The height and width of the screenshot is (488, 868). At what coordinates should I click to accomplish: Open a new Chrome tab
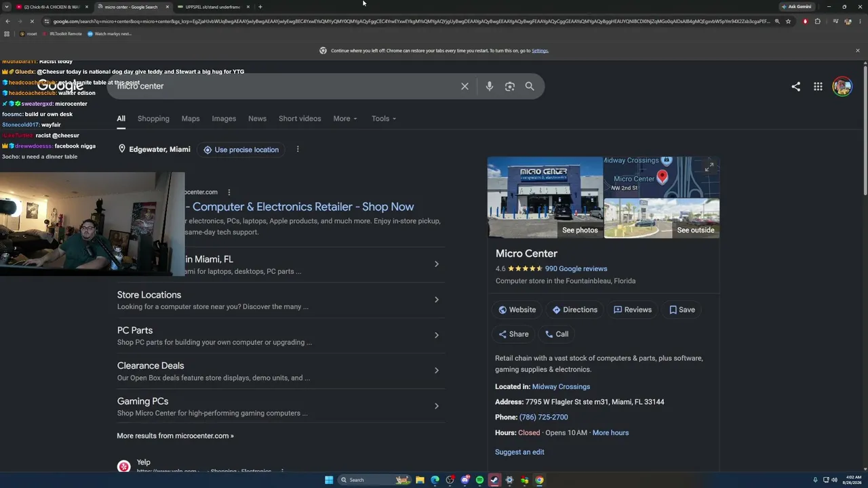(260, 7)
